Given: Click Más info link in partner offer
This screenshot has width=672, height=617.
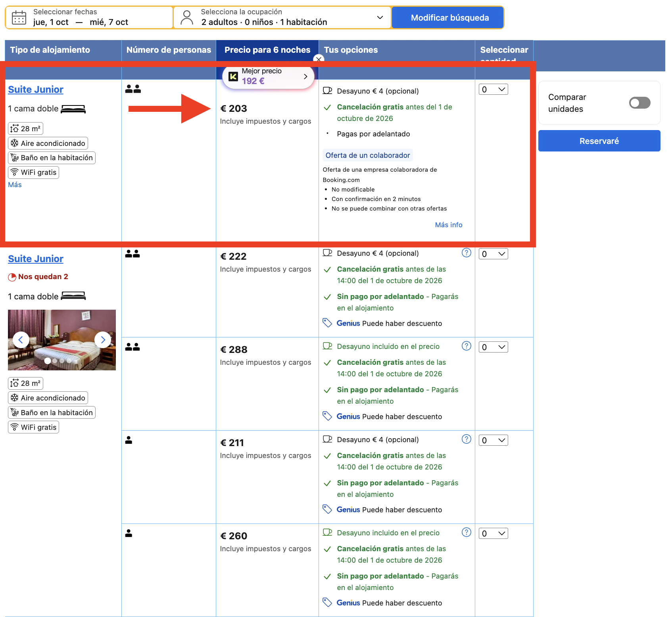Looking at the screenshot, I should [x=449, y=225].
